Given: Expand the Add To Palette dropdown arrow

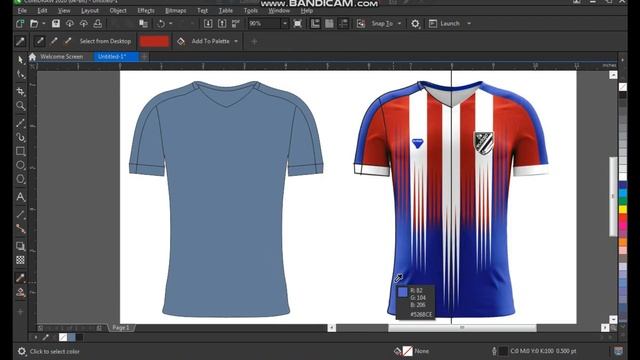Looking at the screenshot, I should pos(236,41).
